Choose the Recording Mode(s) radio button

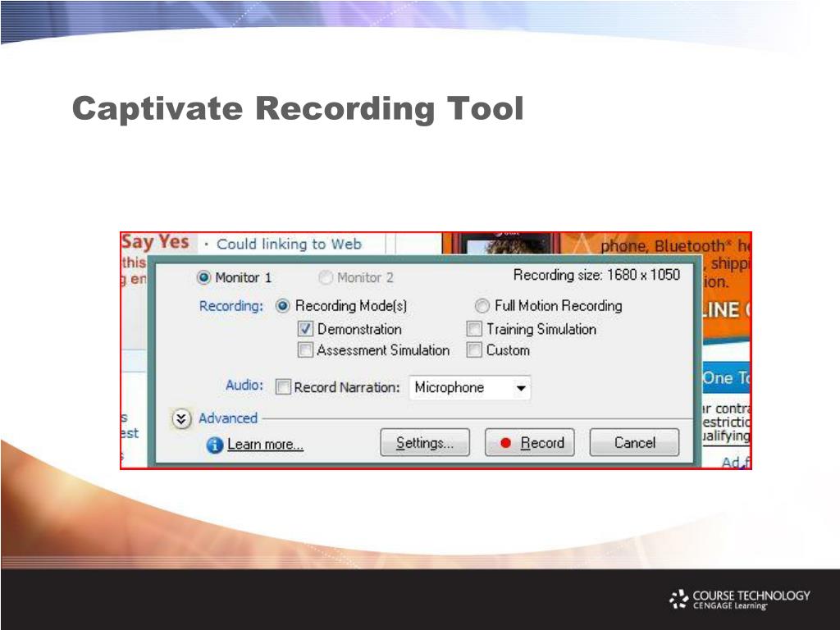282,306
